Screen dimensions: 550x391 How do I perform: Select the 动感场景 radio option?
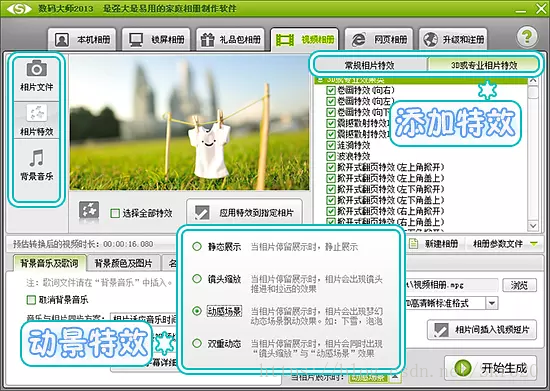pos(197,311)
